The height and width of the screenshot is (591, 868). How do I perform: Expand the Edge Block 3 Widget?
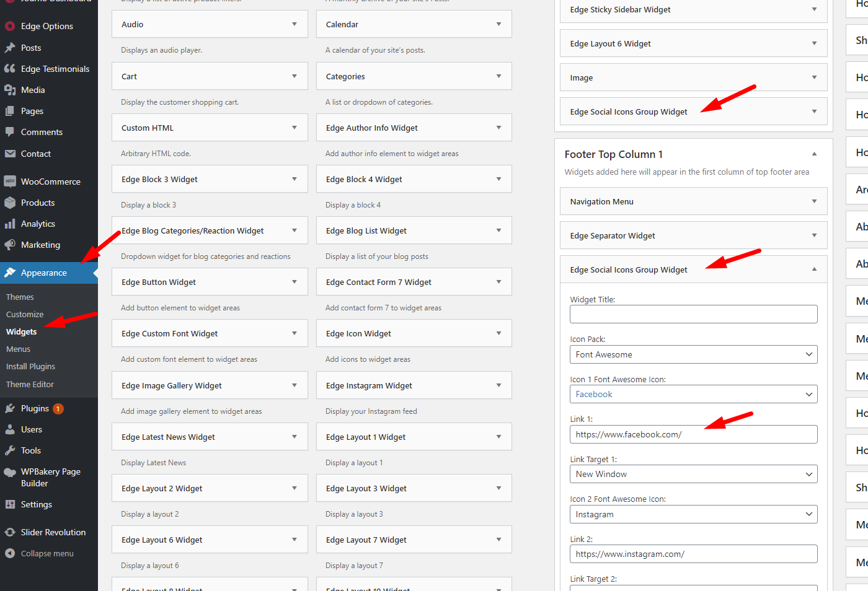point(294,179)
